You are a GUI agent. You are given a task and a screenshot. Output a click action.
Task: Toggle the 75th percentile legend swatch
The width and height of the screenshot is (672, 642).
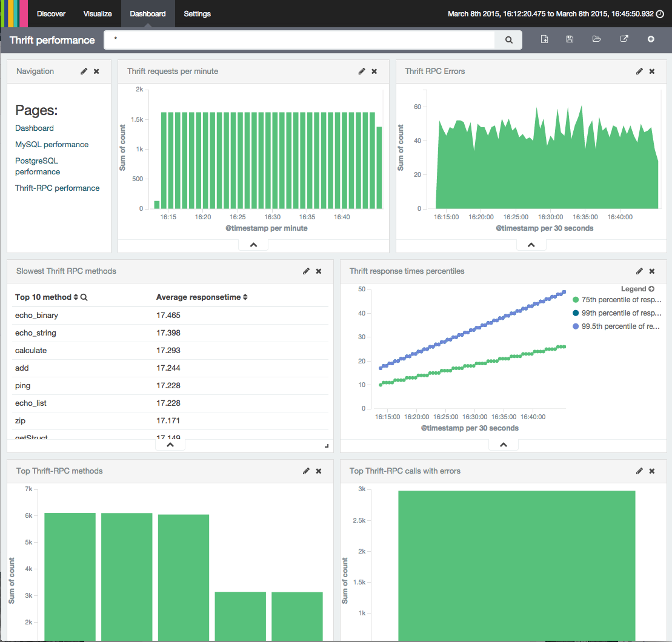(x=576, y=300)
